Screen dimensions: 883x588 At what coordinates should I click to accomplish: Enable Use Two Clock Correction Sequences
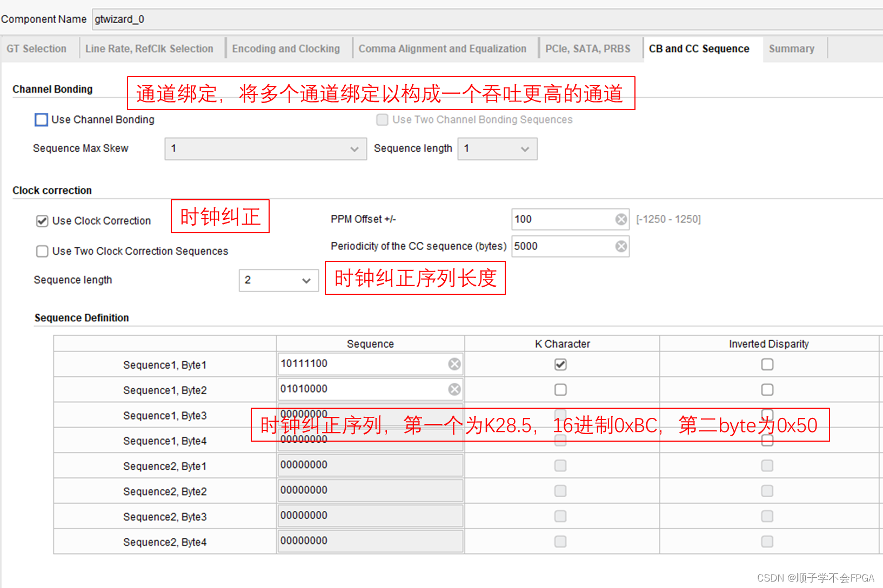coord(42,251)
